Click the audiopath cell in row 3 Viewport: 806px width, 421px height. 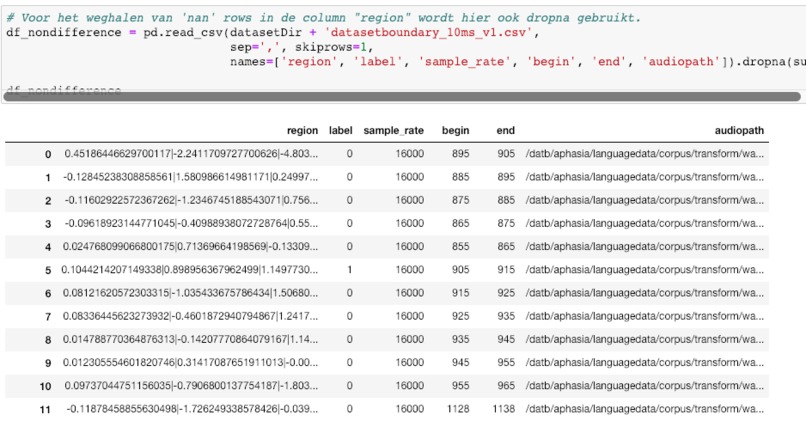pyautogui.click(x=645, y=223)
